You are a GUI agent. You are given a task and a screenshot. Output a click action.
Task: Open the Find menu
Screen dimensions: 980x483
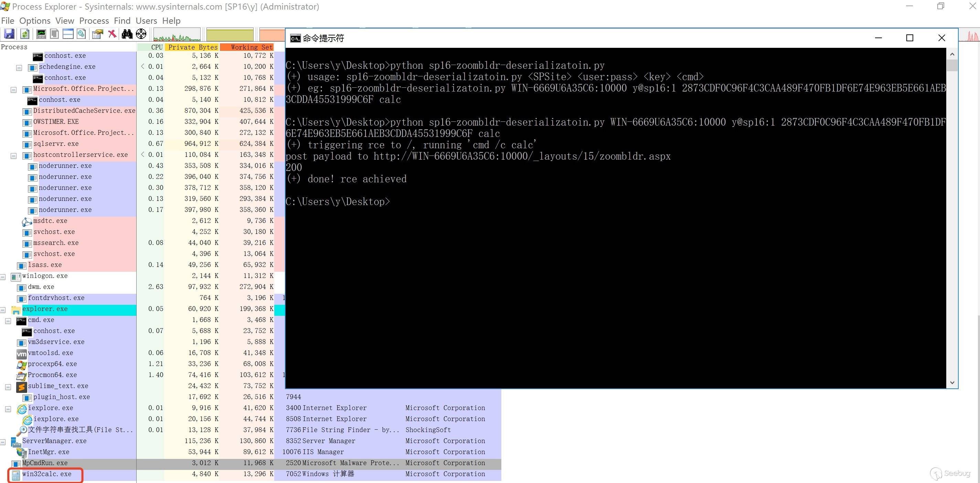[122, 21]
